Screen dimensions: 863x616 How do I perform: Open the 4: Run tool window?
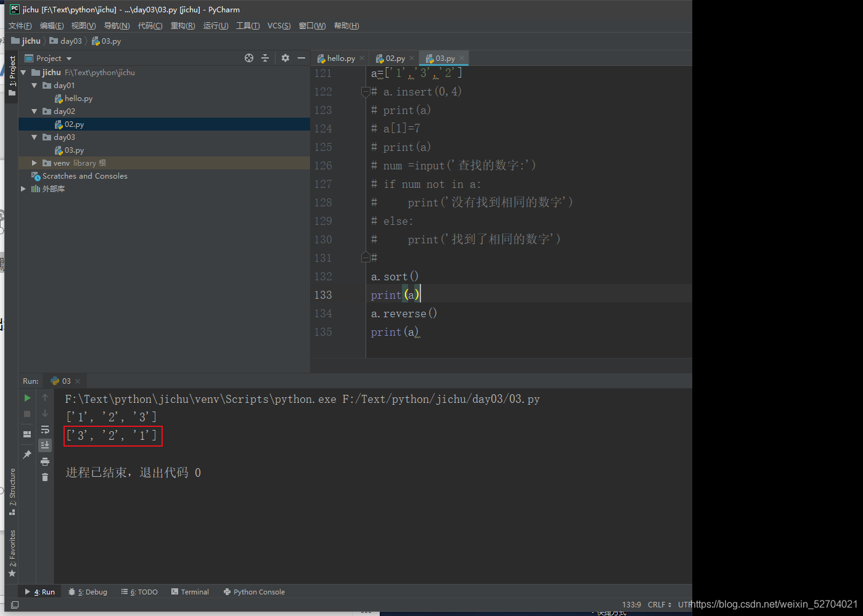pyautogui.click(x=39, y=592)
